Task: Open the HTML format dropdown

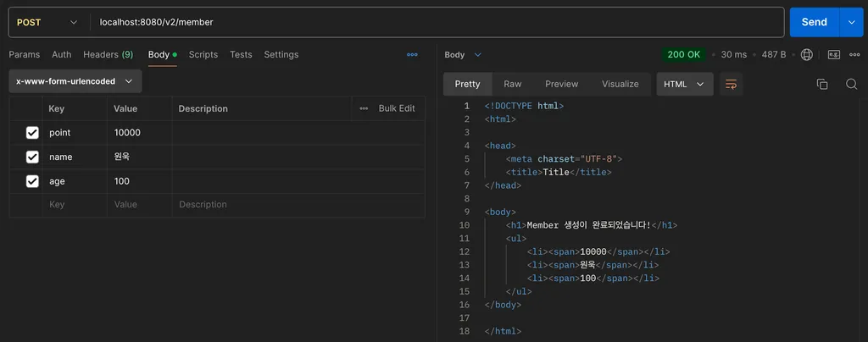Action: click(x=685, y=84)
